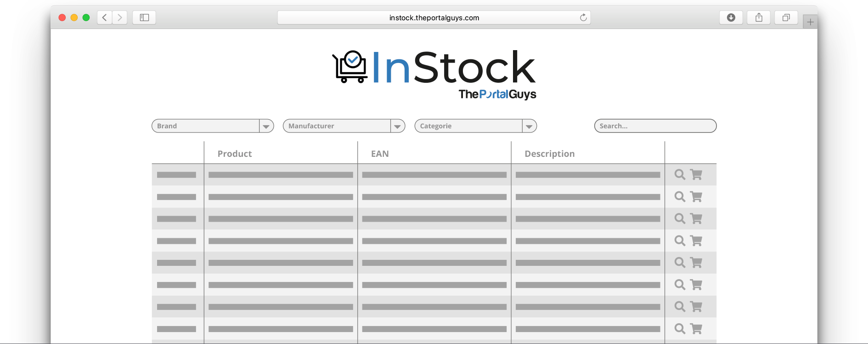Show all tabs with the tab overview button

click(786, 17)
